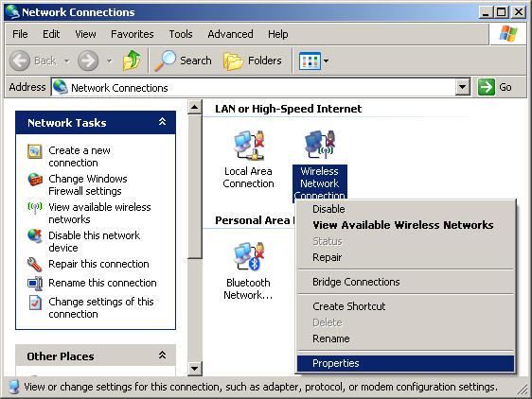
Task: Click the Local Area Connection label
Action: [x=248, y=178]
